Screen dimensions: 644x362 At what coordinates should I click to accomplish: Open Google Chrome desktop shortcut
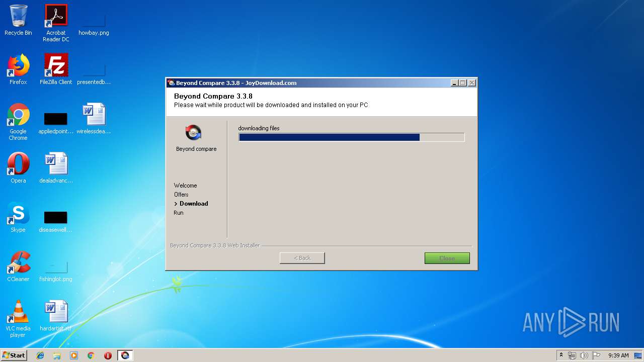[18, 122]
